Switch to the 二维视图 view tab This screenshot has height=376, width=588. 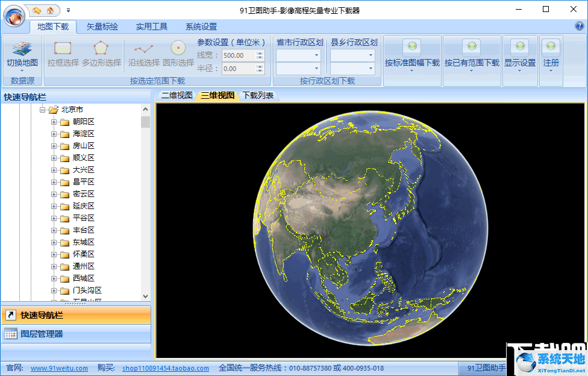coord(177,95)
